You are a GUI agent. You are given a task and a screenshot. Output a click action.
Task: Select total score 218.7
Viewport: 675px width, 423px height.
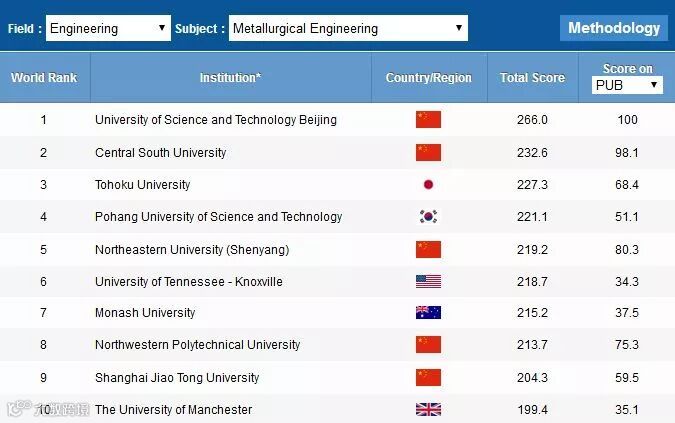point(533,281)
